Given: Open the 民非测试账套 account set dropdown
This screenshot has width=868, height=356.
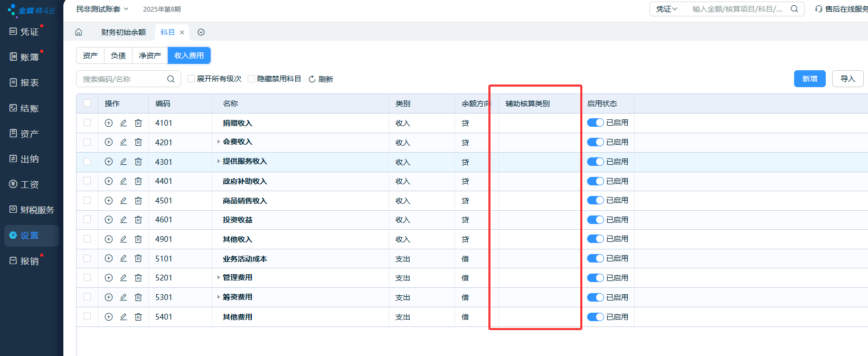Looking at the screenshot, I should pyautogui.click(x=102, y=9).
